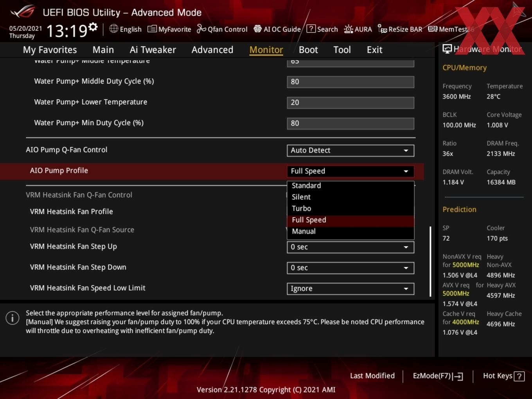The height and width of the screenshot is (399, 532).
Task: Toggle ReSize BAR icon
Action: pos(382,29)
